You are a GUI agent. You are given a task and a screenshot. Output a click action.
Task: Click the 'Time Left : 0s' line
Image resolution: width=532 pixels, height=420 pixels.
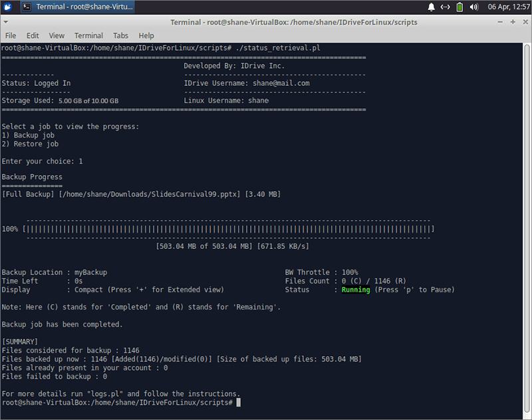pos(42,281)
